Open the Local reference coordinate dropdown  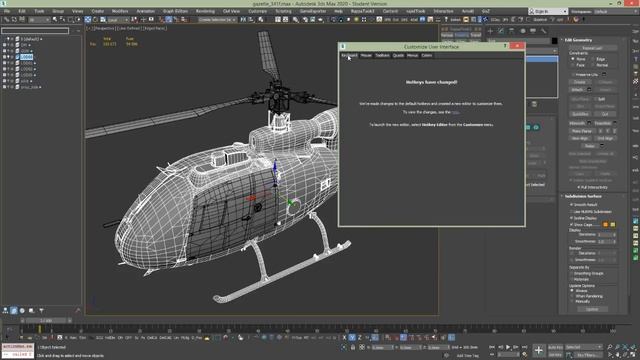click(x=118, y=20)
